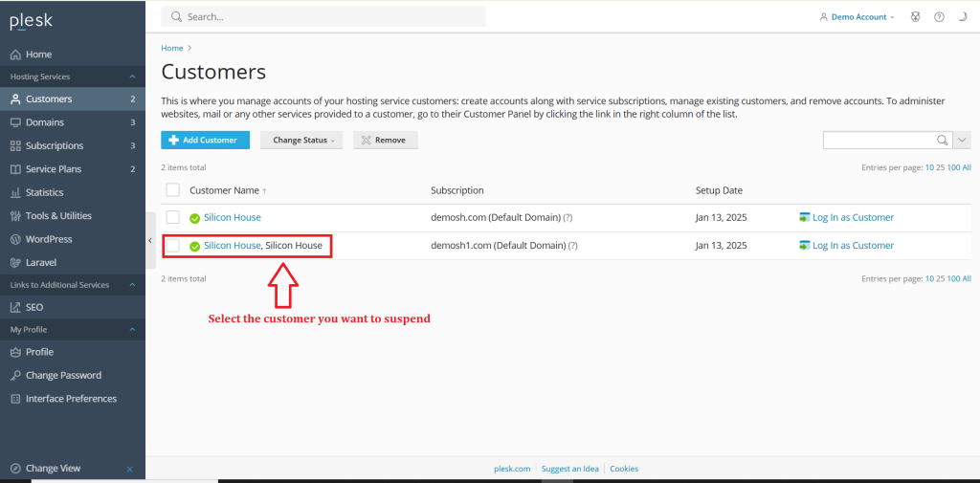Set bottom entries per page to 100
This screenshot has height=483, width=980.
[953, 278]
